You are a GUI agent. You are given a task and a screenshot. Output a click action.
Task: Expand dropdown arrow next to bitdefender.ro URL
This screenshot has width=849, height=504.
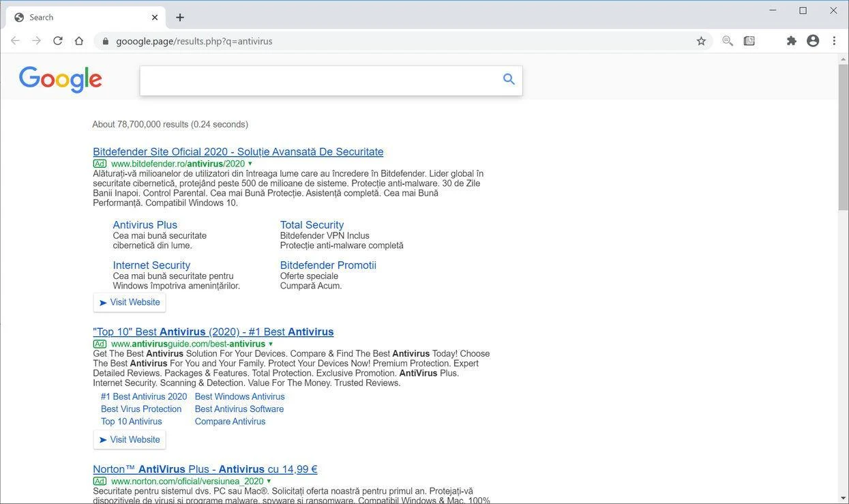(250, 164)
